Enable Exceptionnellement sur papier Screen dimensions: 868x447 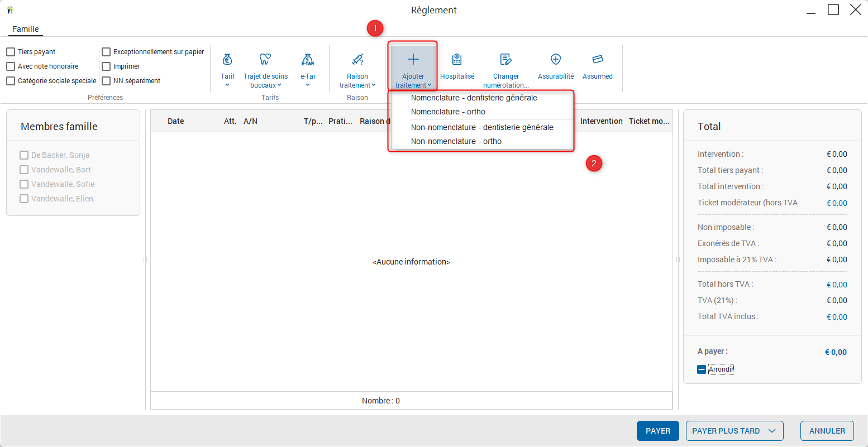(x=106, y=52)
